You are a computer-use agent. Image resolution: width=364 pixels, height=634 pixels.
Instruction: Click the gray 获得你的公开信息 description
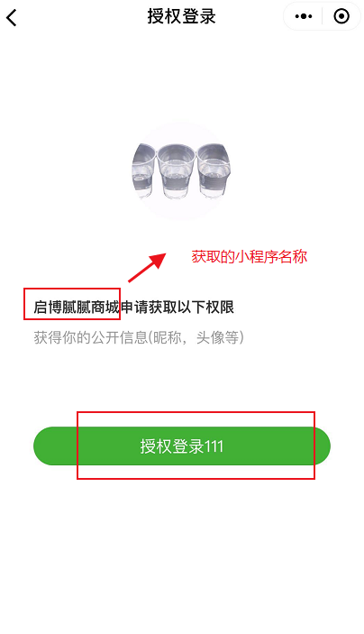[139, 337]
